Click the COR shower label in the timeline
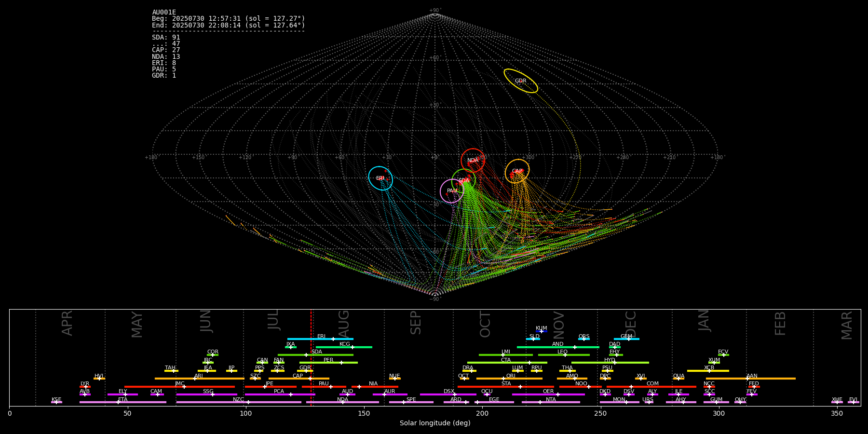This screenshot has height=434, width=868. coord(213,352)
